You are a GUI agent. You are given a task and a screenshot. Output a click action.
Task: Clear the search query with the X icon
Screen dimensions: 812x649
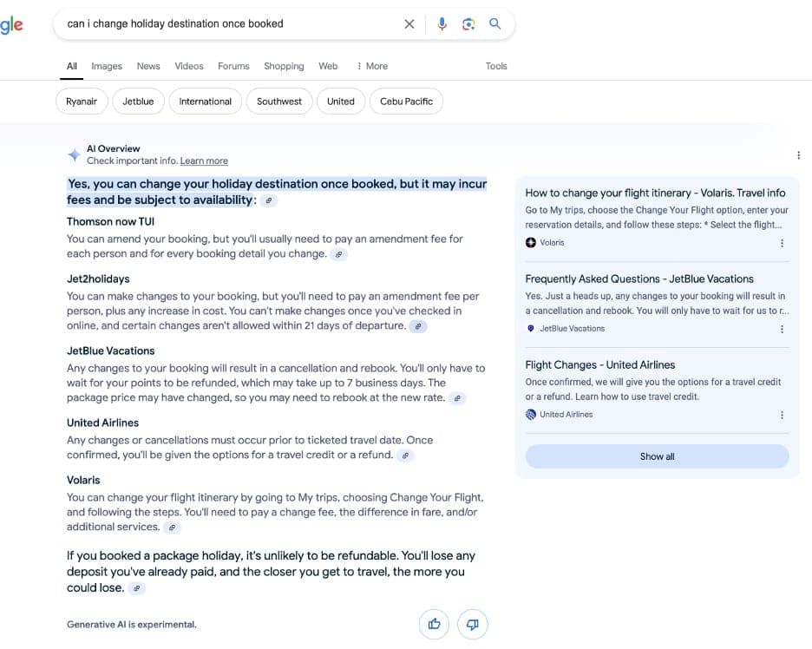coord(409,23)
